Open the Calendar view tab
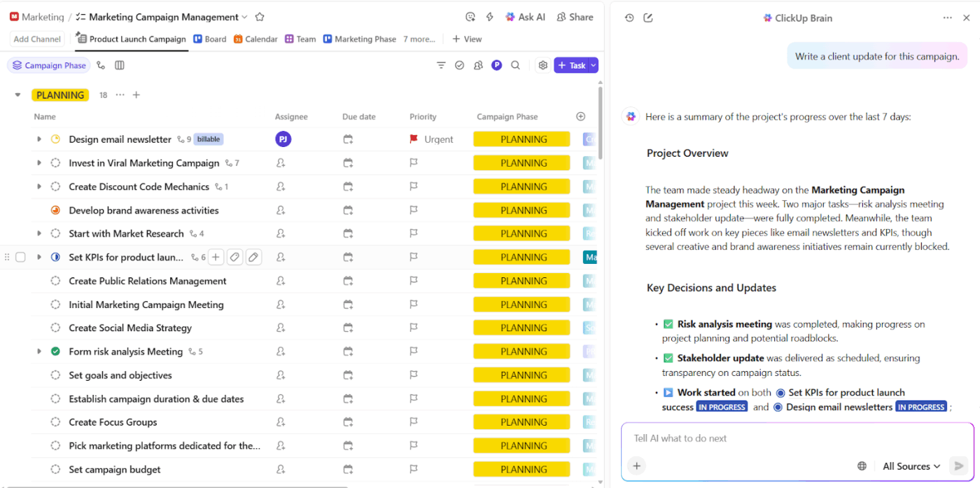The width and height of the screenshot is (980, 488). [x=255, y=39]
